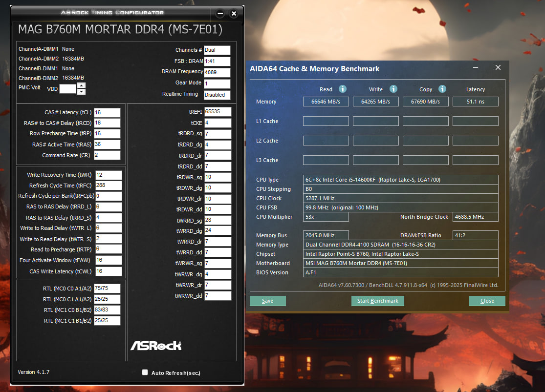Close the ASRock Timing Configurator window
This screenshot has width=545, height=392.
click(x=234, y=14)
